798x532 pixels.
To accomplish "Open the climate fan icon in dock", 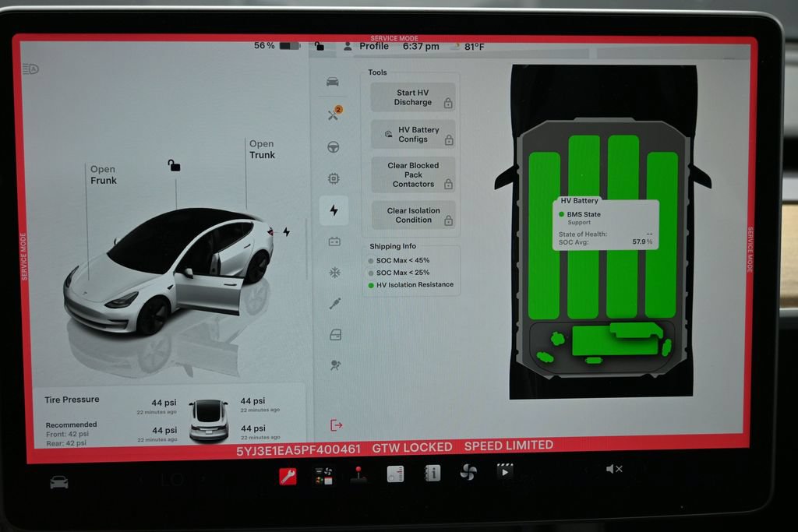I will tap(468, 472).
